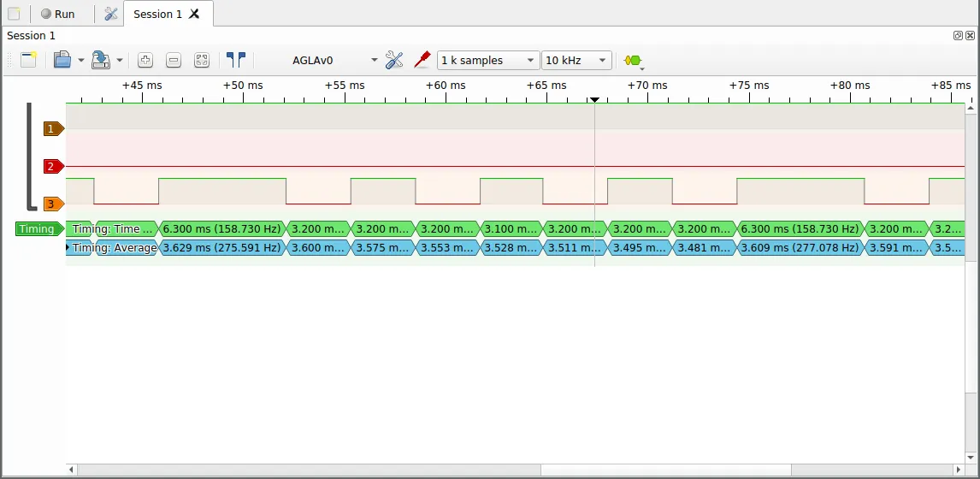
Task: Open device configuration wrench icon
Action: pos(394,60)
